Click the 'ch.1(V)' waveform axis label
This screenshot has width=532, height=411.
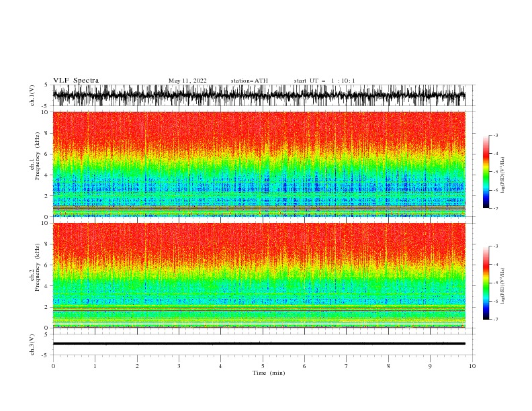(x=32, y=95)
